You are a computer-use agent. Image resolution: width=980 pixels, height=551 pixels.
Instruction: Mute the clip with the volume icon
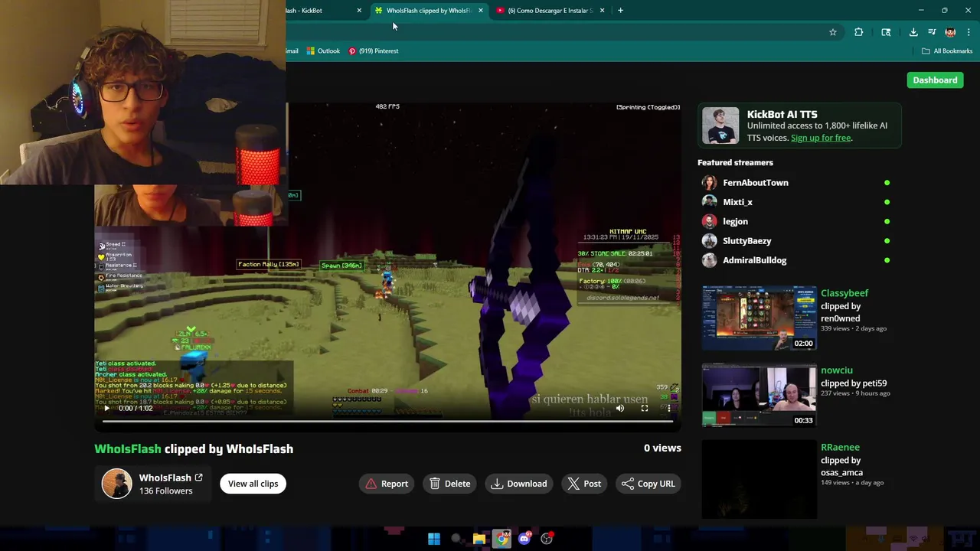pyautogui.click(x=620, y=408)
